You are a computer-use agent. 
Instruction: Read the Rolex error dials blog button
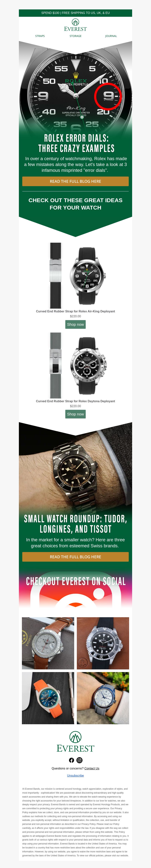(x=75, y=181)
